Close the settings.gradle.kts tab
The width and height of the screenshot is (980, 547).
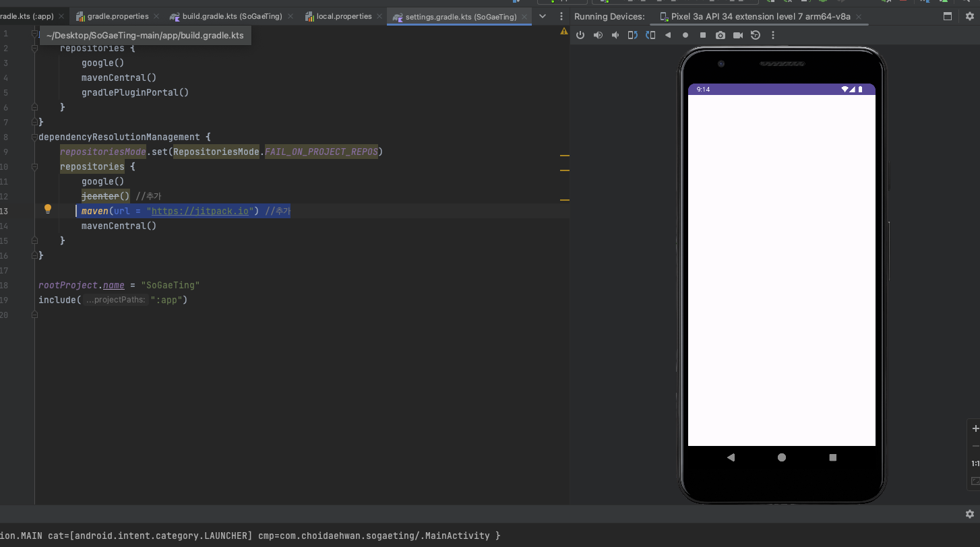525,16
